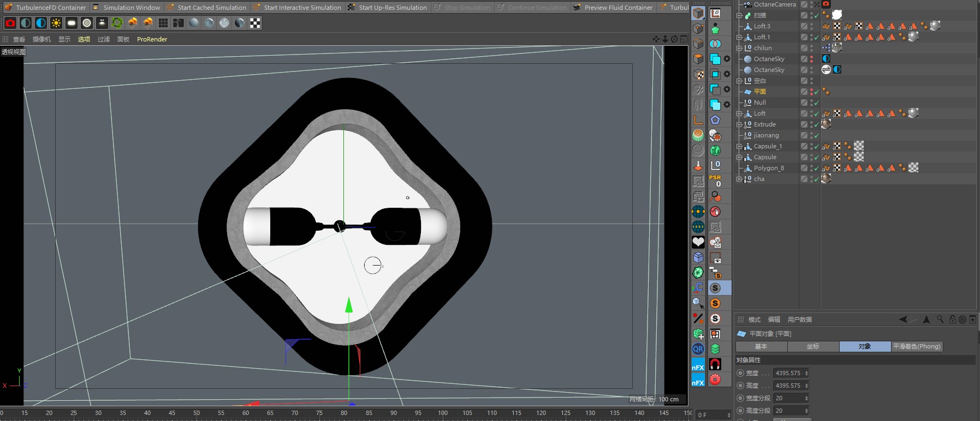Toggle the layer square for Capsule_1 row
The height and width of the screenshot is (421, 980).
point(804,146)
